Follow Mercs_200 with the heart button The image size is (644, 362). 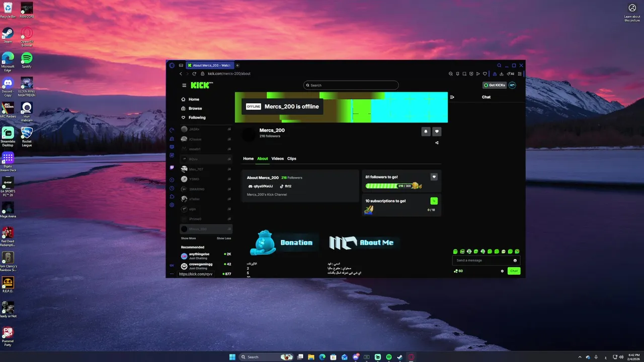coord(437,132)
